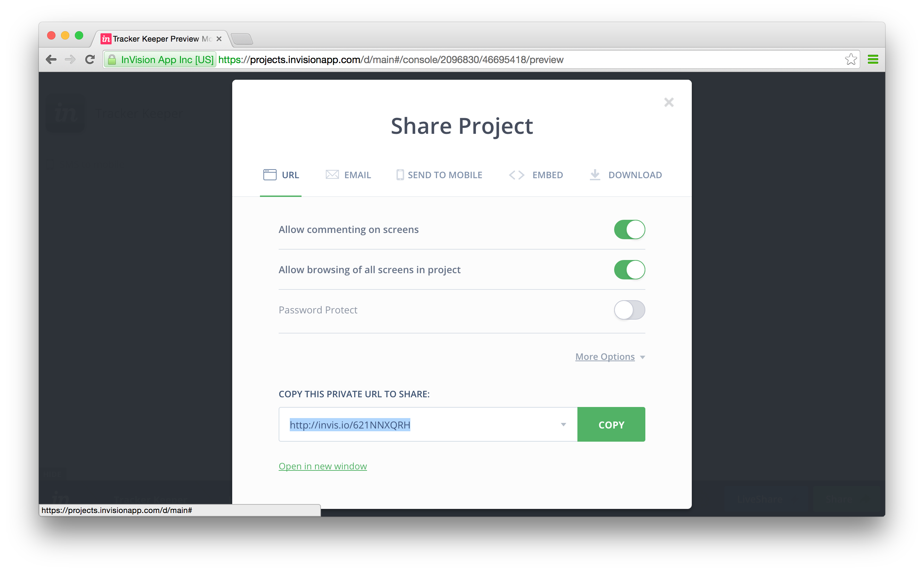The image size is (924, 572).
Task: Switch to the SEND TO MOBILE tab
Action: click(445, 175)
